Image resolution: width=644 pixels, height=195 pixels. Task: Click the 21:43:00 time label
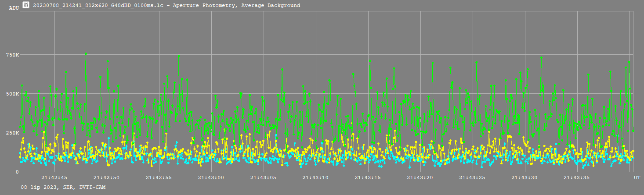pos(211,177)
